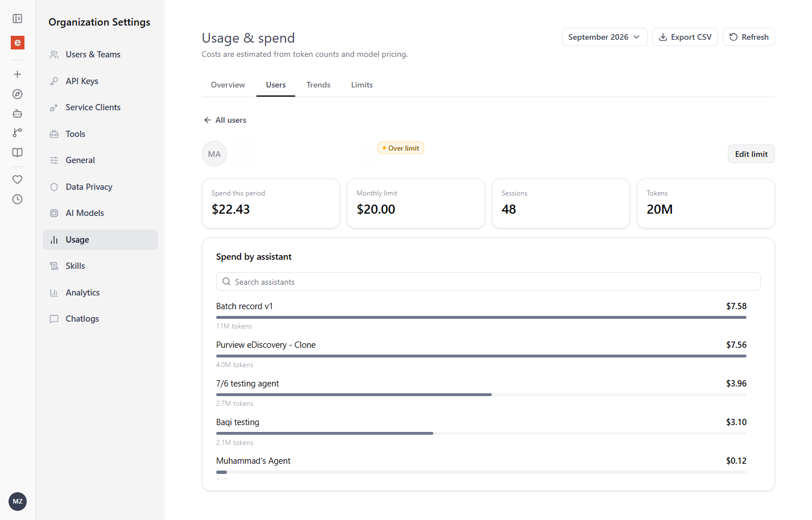The image size is (812, 520).
Task: Focus the Search assistants field
Action: [488, 282]
